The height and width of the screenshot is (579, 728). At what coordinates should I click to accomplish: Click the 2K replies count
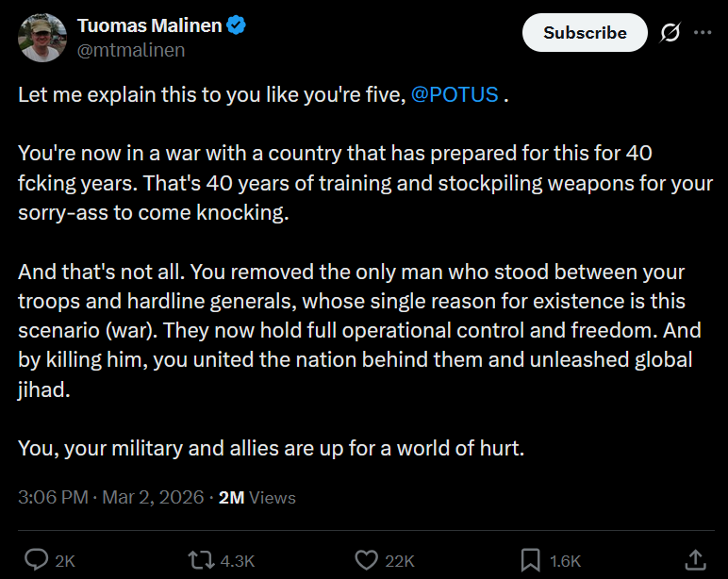65,560
